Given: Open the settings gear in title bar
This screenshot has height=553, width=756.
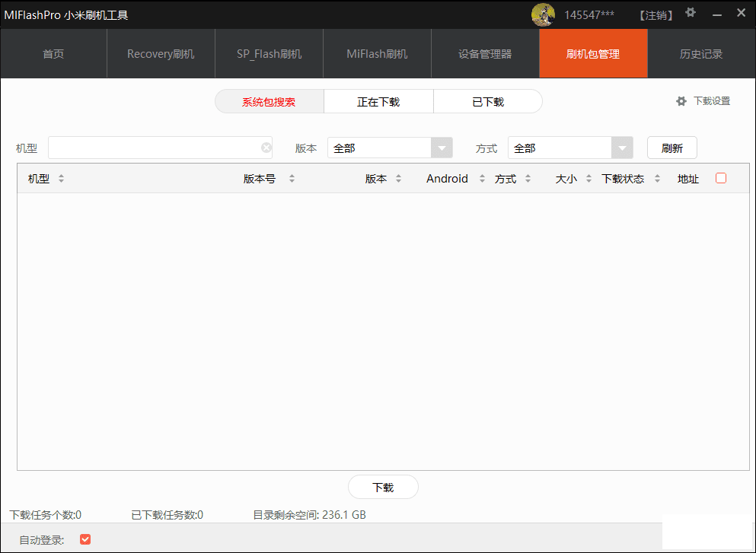Looking at the screenshot, I should 691,13.
